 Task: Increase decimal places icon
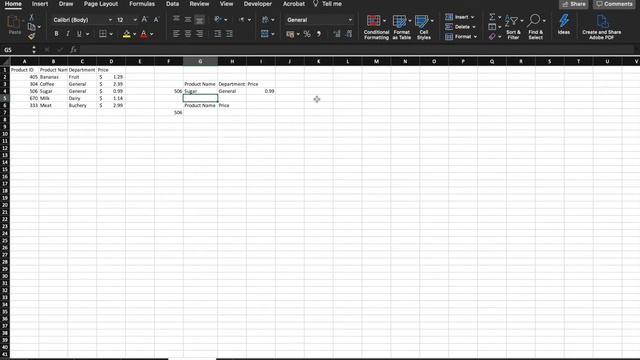(x=337, y=34)
